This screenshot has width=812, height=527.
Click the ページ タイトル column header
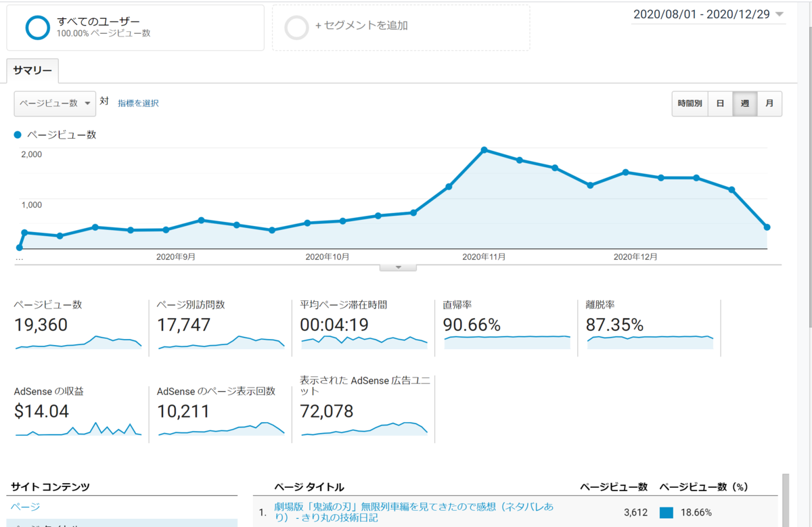point(309,487)
